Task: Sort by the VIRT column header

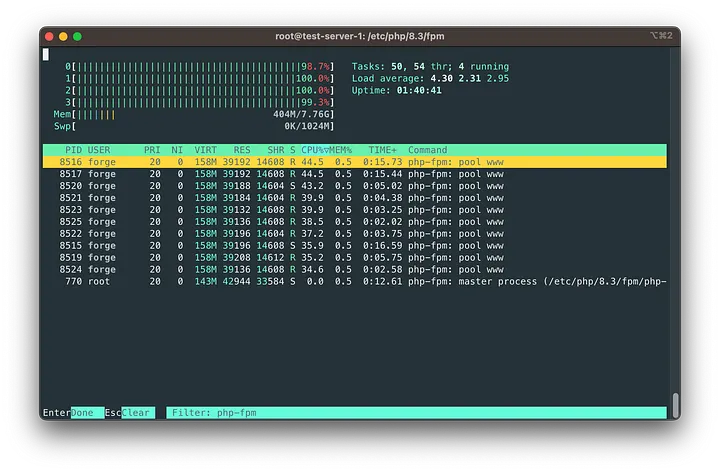Action: click(205, 150)
